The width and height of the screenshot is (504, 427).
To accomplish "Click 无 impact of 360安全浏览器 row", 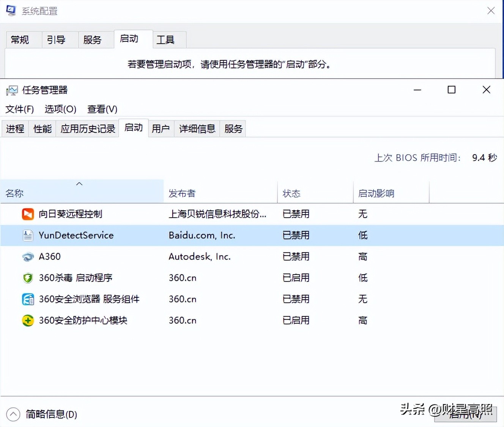I will [363, 299].
